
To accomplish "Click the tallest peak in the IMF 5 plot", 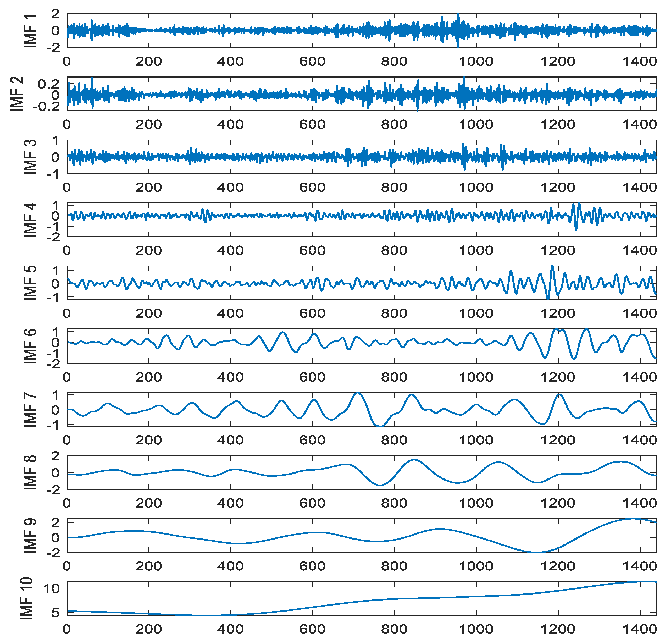I will pos(552,268).
